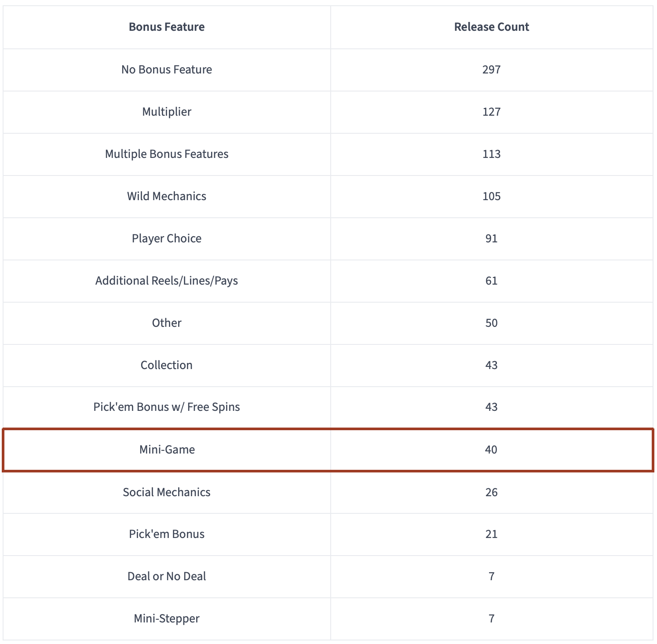Select the Mini-Stepper row label
Image resolution: width=657 pixels, height=644 pixels.
167,618
